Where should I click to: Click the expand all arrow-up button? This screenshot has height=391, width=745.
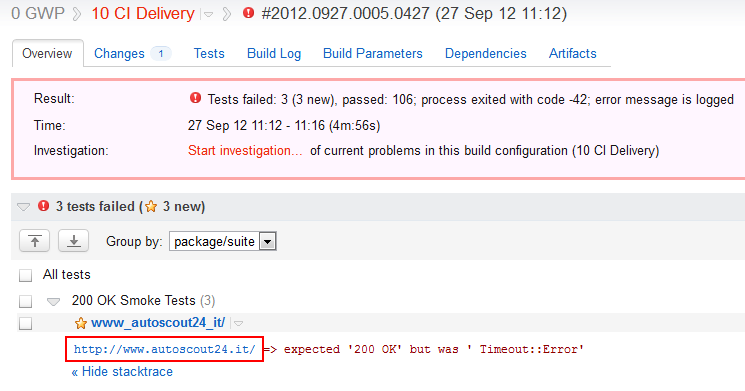click(34, 241)
